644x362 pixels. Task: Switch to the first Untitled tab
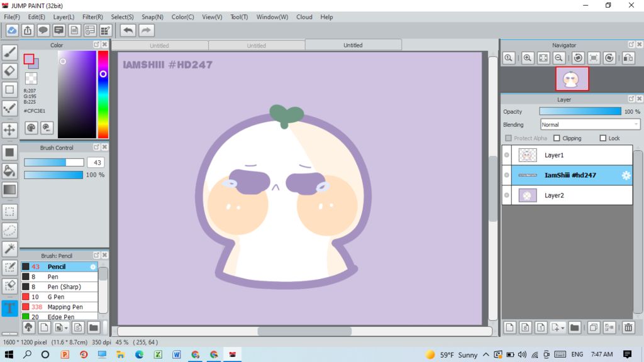[159, 45]
